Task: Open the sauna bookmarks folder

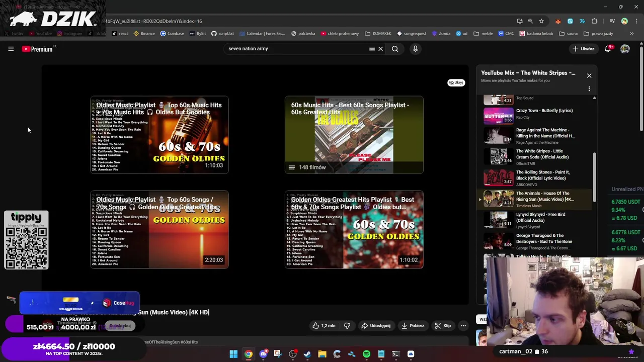Action: click(x=568, y=34)
